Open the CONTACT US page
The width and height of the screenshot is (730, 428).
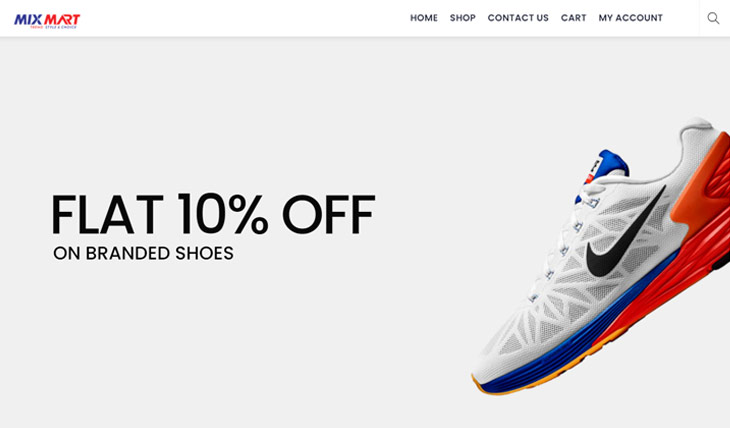(x=518, y=18)
